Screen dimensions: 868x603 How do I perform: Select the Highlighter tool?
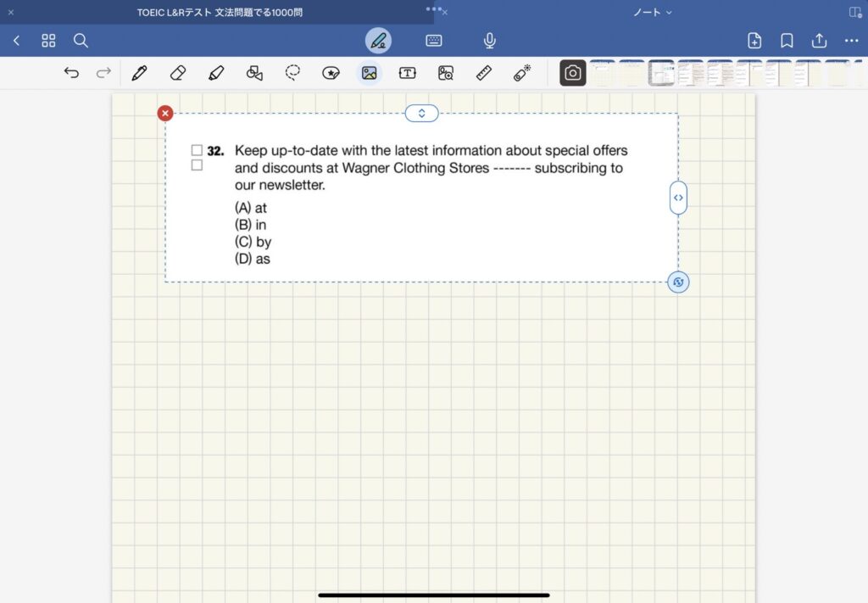(x=216, y=73)
